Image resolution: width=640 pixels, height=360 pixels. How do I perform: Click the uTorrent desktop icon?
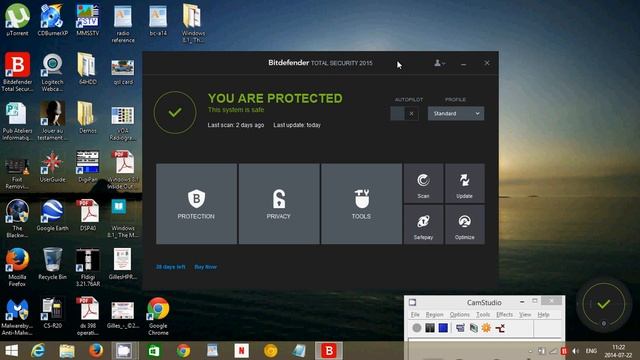tap(17, 20)
